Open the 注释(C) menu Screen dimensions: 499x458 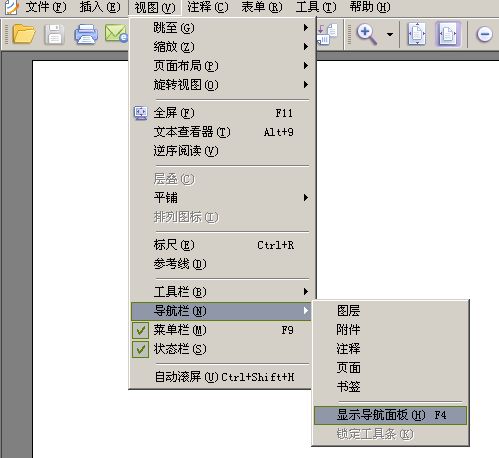[x=208, y=7]
